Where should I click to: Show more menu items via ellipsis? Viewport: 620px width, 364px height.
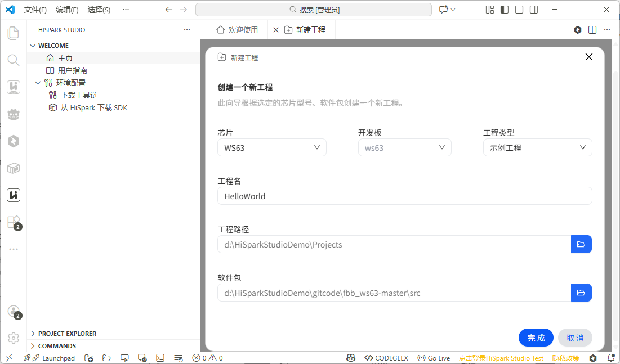pos(126,10)
